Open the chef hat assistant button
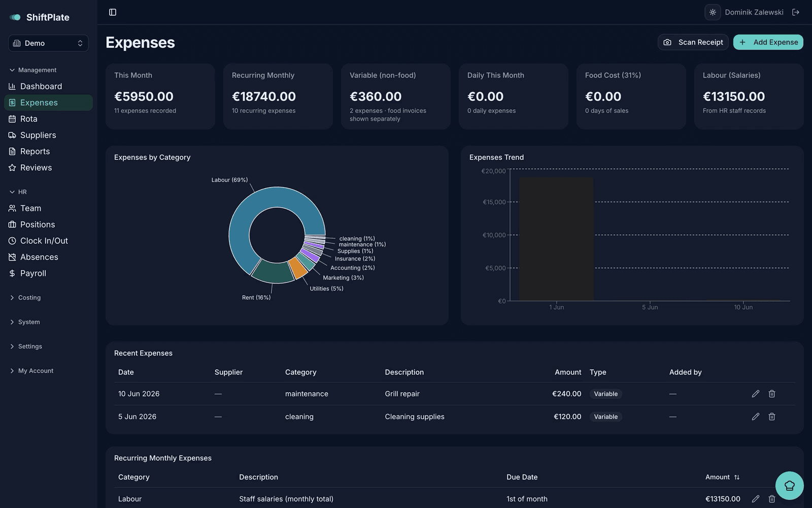 790,486
